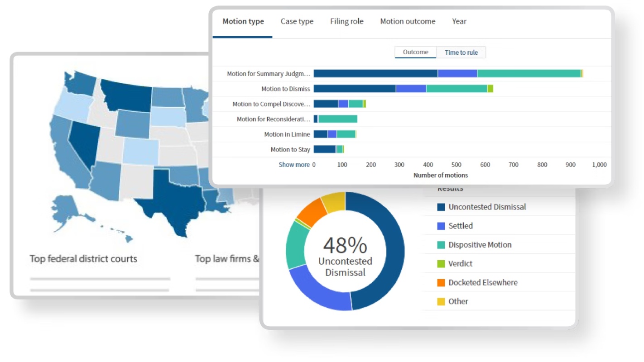Click the teal donut chart slice
This screenshot has width=644, height=362.
(296, 244)
